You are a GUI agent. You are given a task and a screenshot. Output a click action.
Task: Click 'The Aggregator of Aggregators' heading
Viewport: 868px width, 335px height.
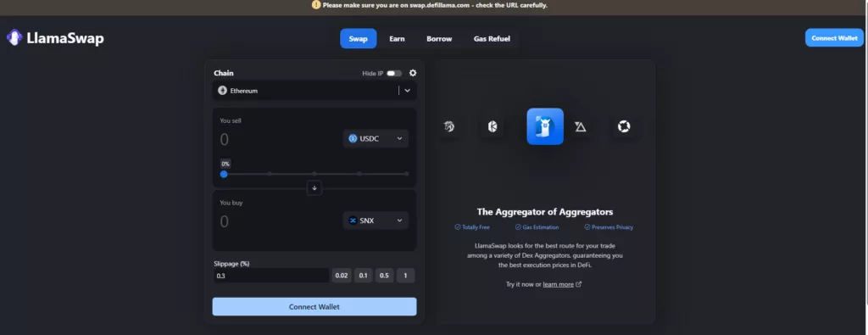[545, 212]
